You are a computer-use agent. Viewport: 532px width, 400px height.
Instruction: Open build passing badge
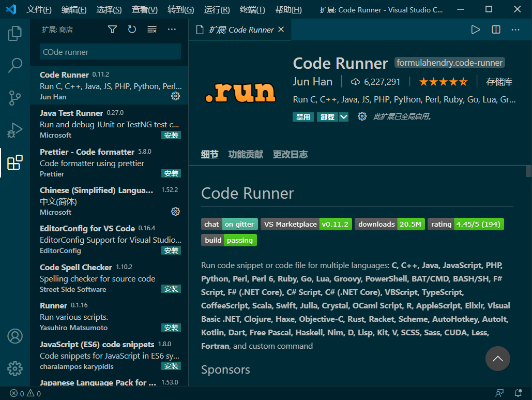(x=229, y=240)
